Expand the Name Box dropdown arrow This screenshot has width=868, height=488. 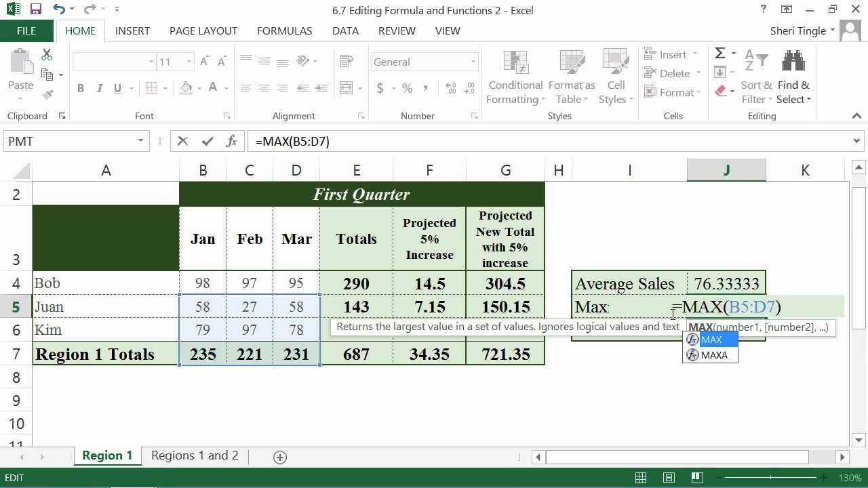click(140, 141)
